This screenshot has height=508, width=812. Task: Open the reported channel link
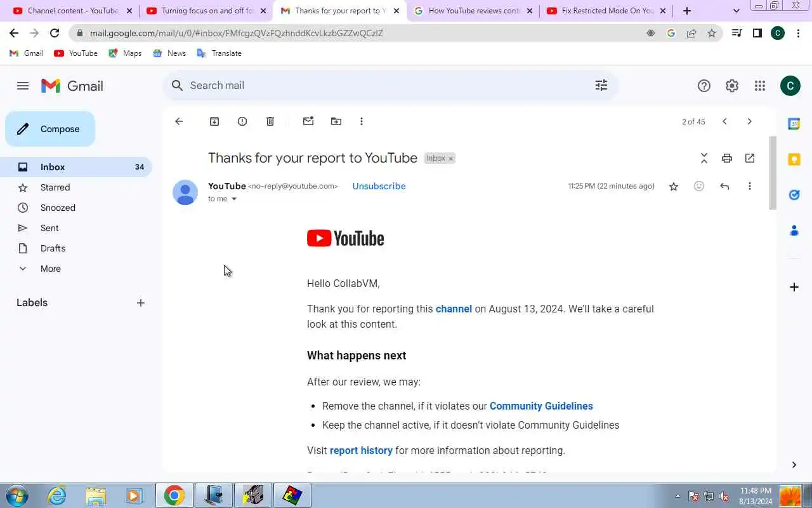pos(454,309)
